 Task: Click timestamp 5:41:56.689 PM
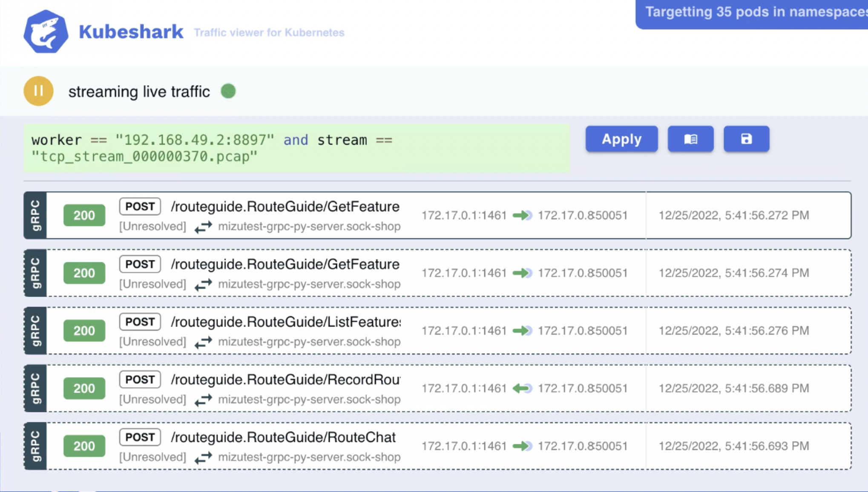click(733, 388)
